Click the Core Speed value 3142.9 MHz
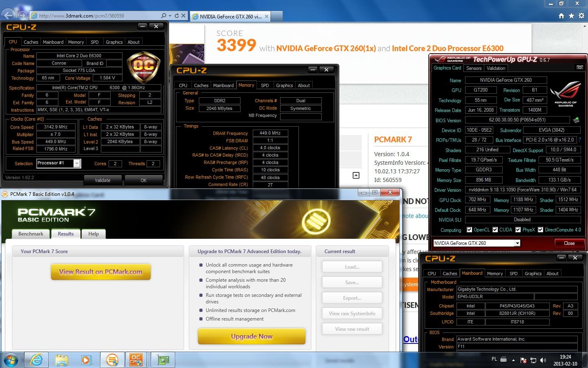The image size is (588, 368). click(x=56, y=127)
